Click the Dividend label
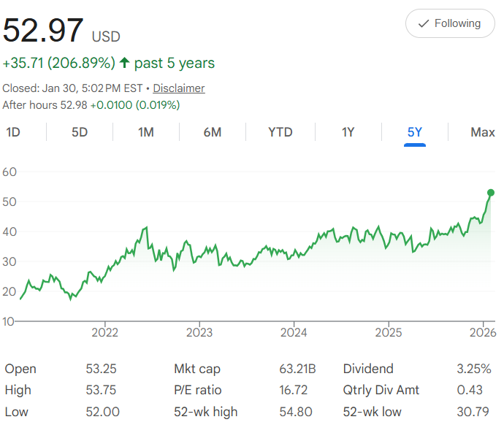Viewport: 504px width, 433px height. click(368, 369)
